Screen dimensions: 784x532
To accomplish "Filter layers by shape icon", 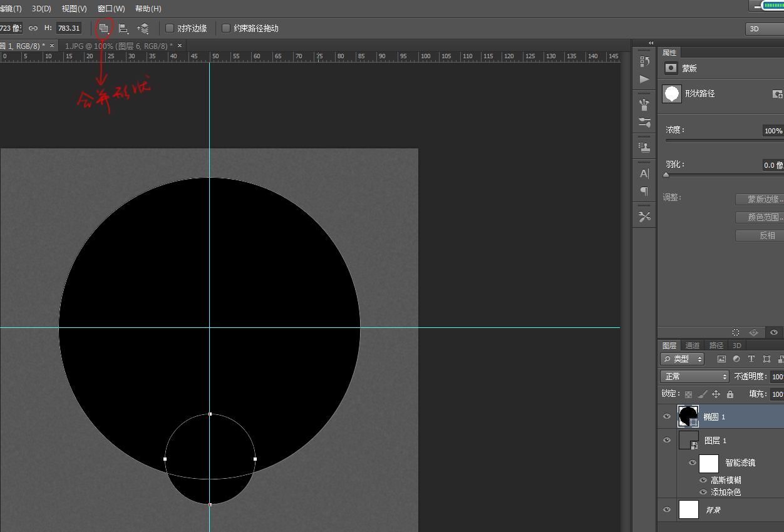I will pyautogui.click(x=766, y=359).
